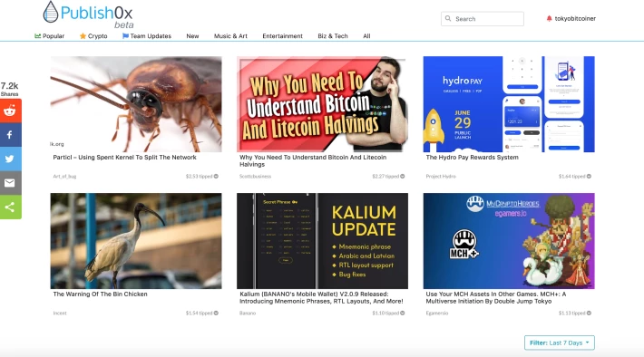Click the $1.54 tipped amount

199,314
